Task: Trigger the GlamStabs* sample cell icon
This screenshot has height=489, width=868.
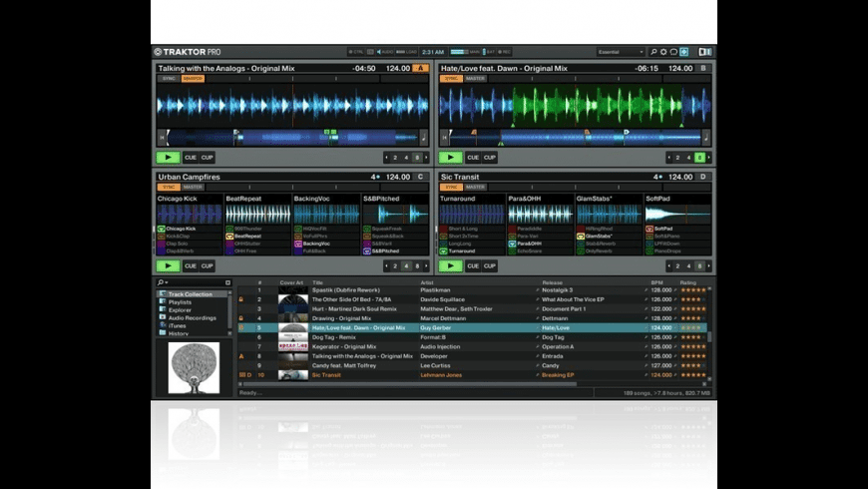Action: (581, 236)
